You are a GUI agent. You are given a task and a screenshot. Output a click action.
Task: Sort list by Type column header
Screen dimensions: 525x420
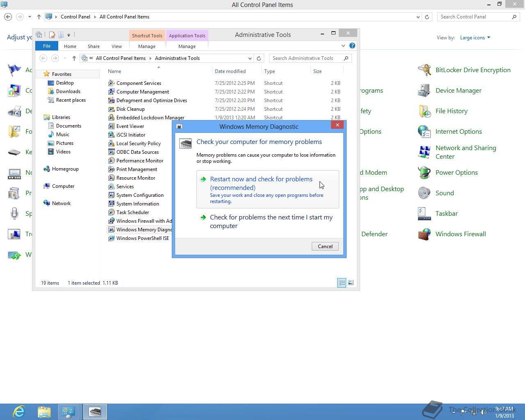click(x=286, y=71)
